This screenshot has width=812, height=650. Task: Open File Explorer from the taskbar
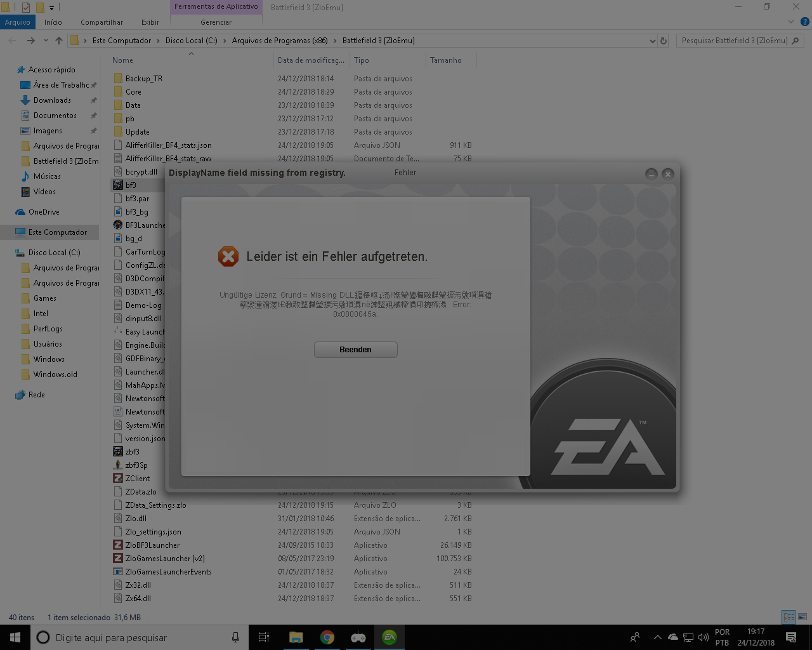click(x=296, y=637)
